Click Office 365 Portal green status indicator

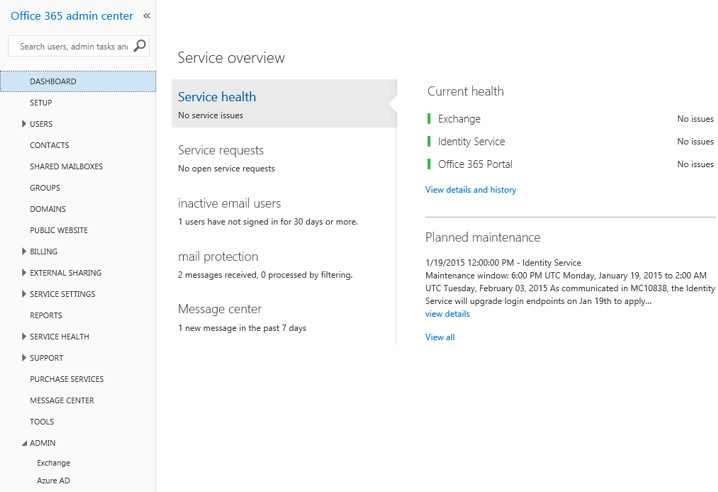point(429,164)
